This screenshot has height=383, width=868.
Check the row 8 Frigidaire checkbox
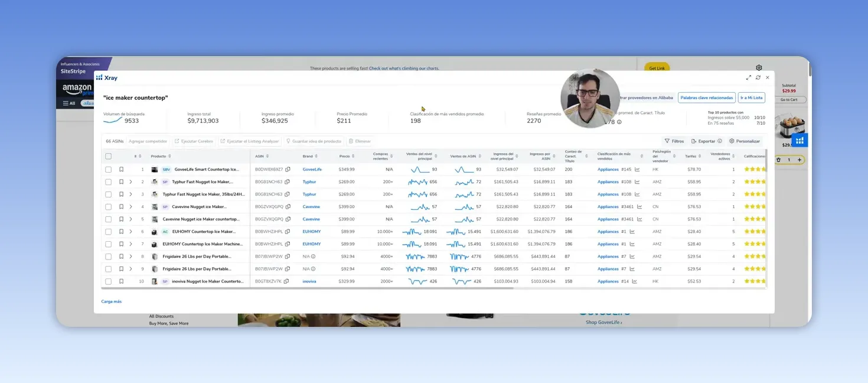[x=108, y=257]
